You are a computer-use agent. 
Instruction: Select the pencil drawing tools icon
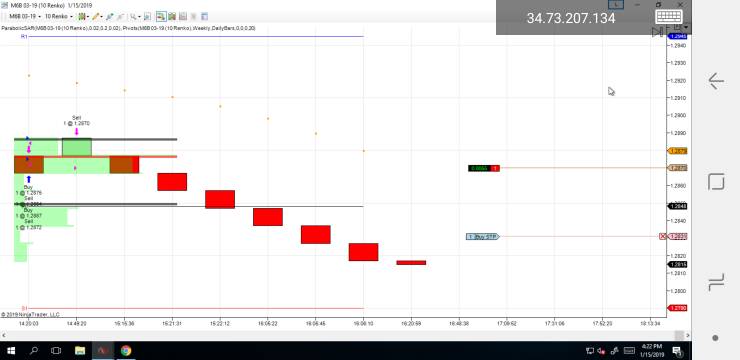pos(96,17)
